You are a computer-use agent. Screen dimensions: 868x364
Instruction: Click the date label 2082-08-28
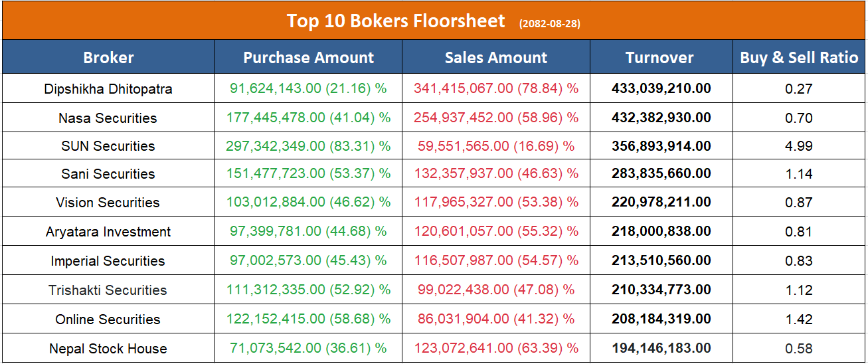coord(550,24)
